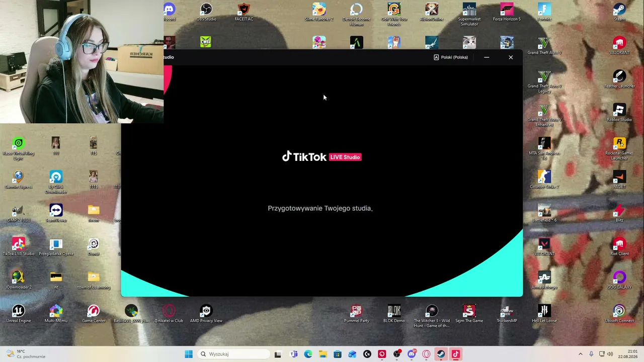Minimize the TikTok LIVE Studio loading window

487,57
